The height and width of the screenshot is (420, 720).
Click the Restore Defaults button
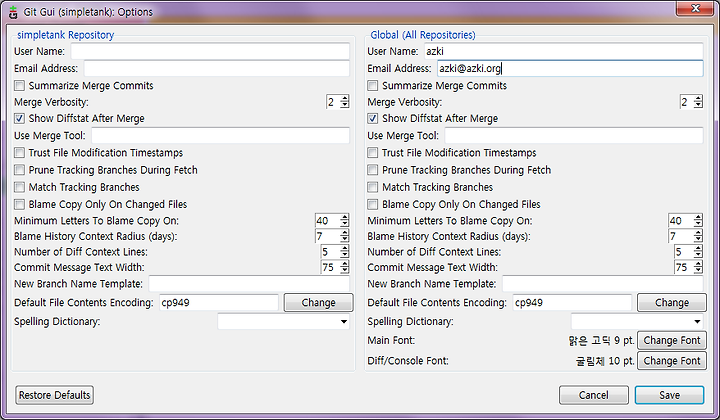tap(55, 395)
